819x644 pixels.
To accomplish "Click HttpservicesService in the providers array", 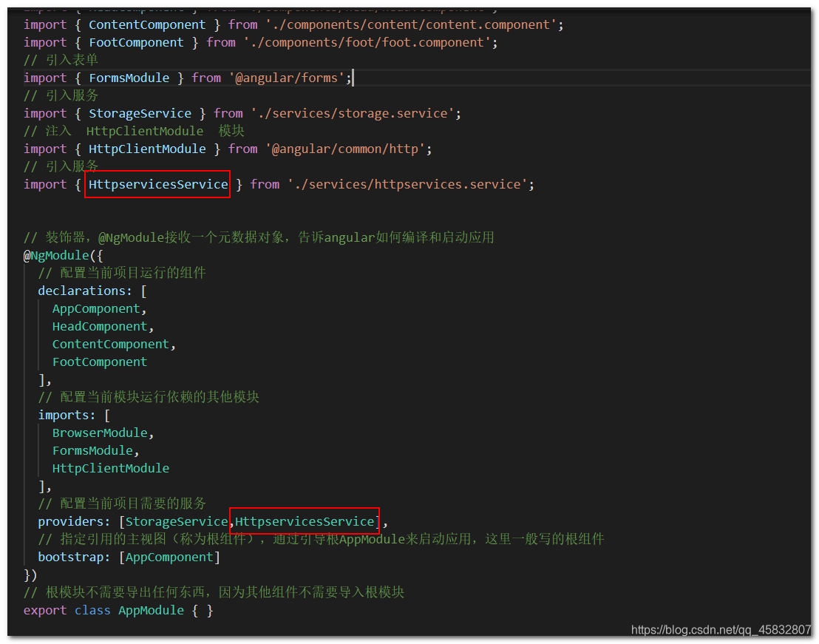I will 305,522.
